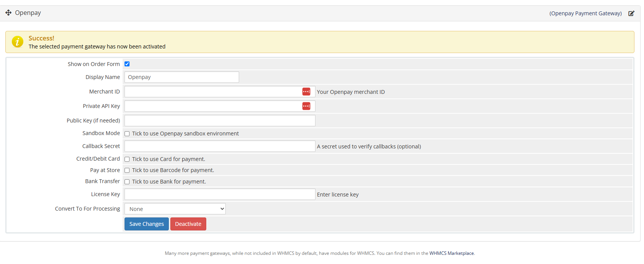Click the Public Key input field
This screenshot has height=264, width=644.
coord(220,121)
